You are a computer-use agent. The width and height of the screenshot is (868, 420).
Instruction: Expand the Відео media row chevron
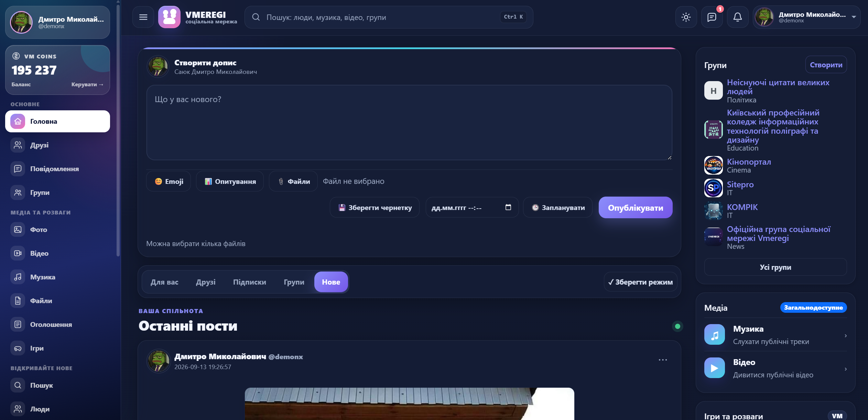pyautogui.click(x=846, y=369)
